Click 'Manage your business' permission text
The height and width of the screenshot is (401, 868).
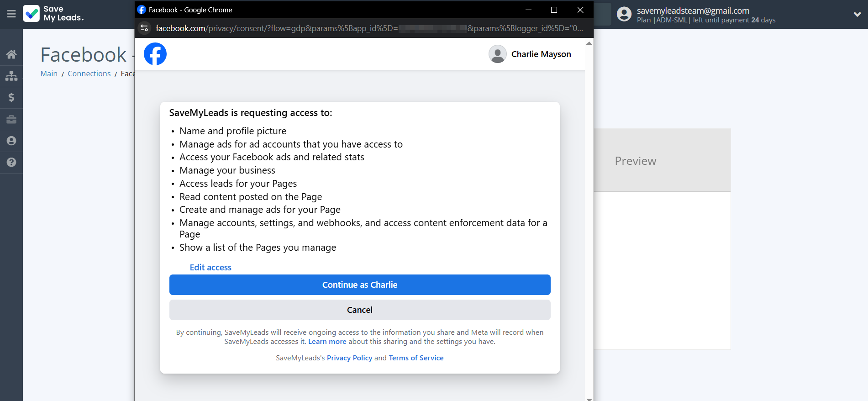(227, 170)
